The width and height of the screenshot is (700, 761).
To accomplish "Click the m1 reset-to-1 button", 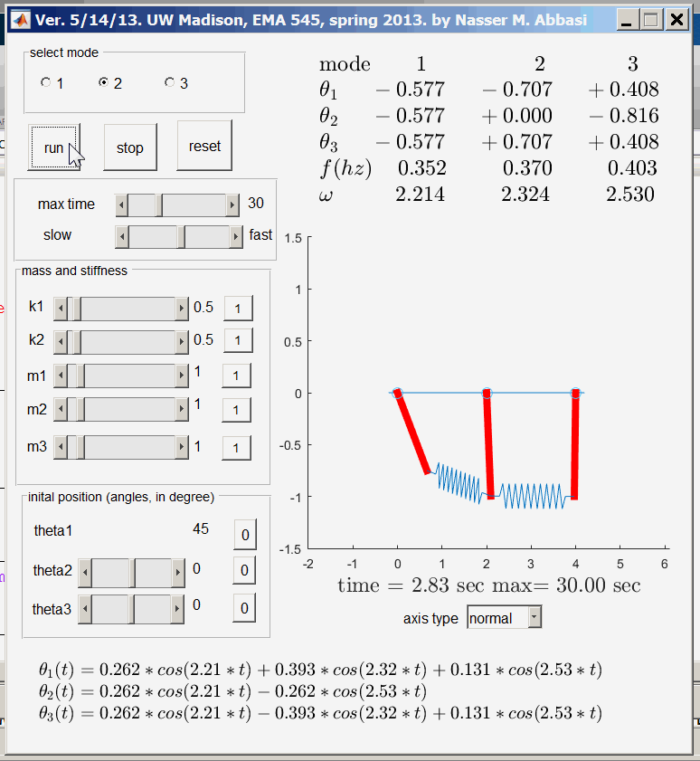I will point(236,376).
